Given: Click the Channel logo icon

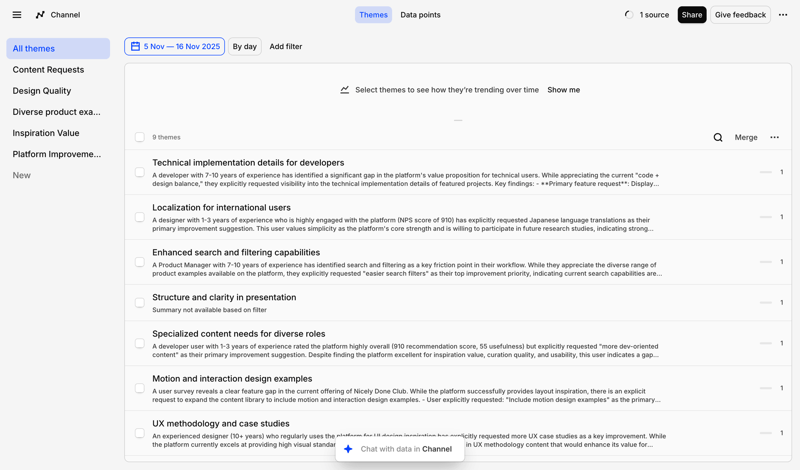Looking at the screenshot, I should [x=40, y=15].
